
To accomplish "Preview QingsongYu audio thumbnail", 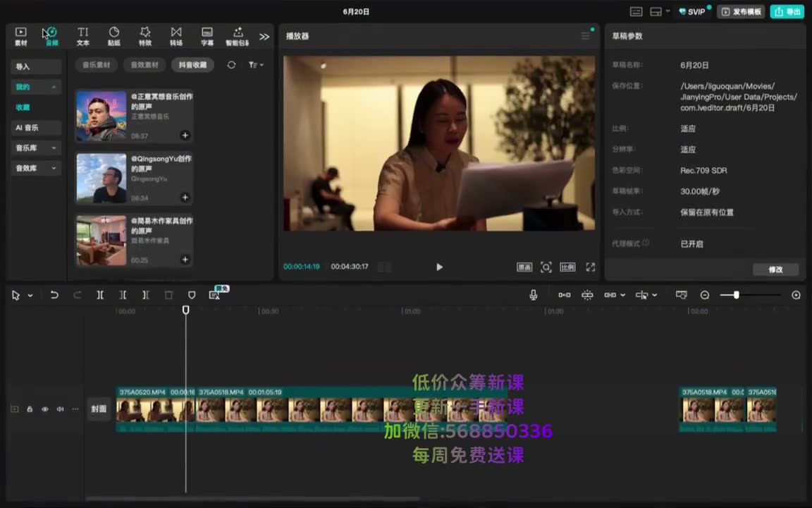I will 101,179.
